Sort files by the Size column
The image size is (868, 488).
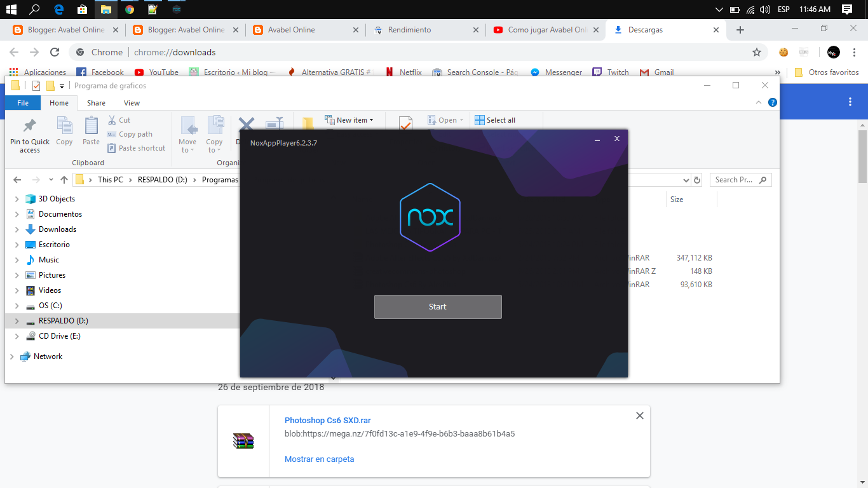(x=691, y=200)
